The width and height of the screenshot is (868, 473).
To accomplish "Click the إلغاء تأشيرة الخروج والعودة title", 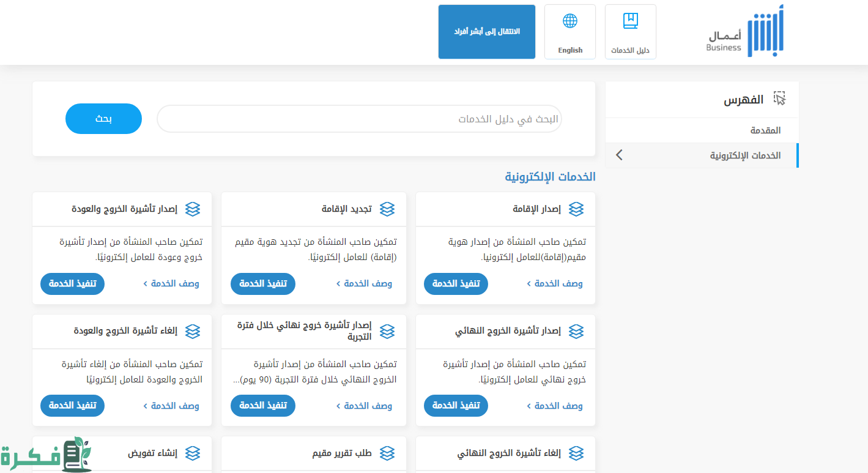I will (125, 332).
